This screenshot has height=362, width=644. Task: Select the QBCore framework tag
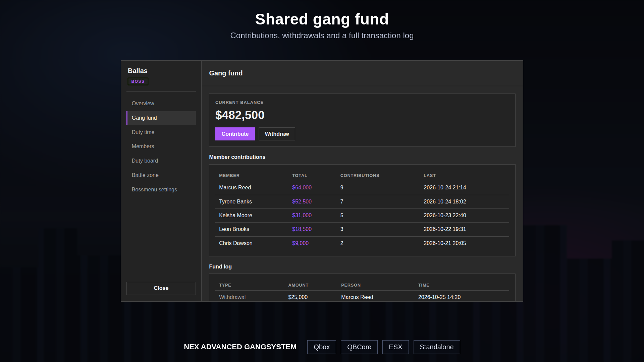(359, 347)
